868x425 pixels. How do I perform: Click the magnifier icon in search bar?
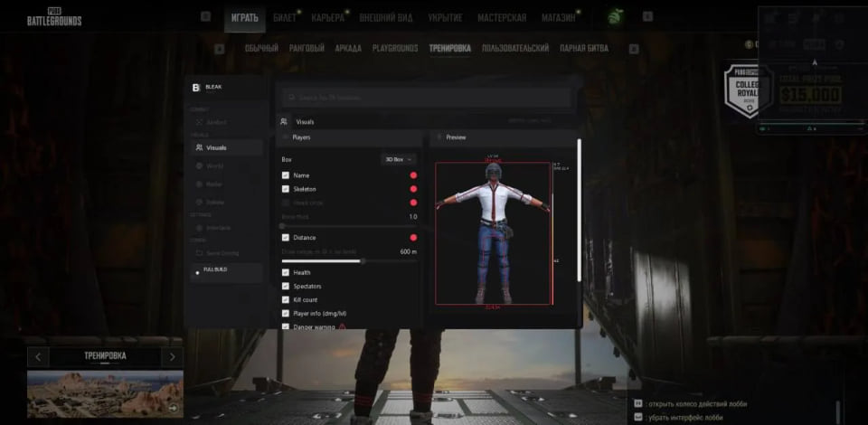click(290, 98)
